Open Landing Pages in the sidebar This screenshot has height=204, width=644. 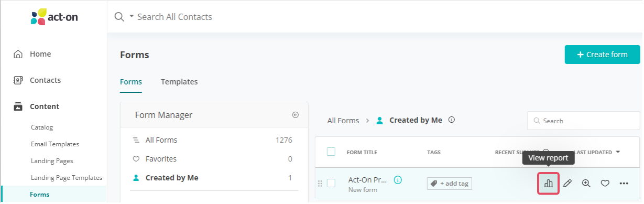52,161
